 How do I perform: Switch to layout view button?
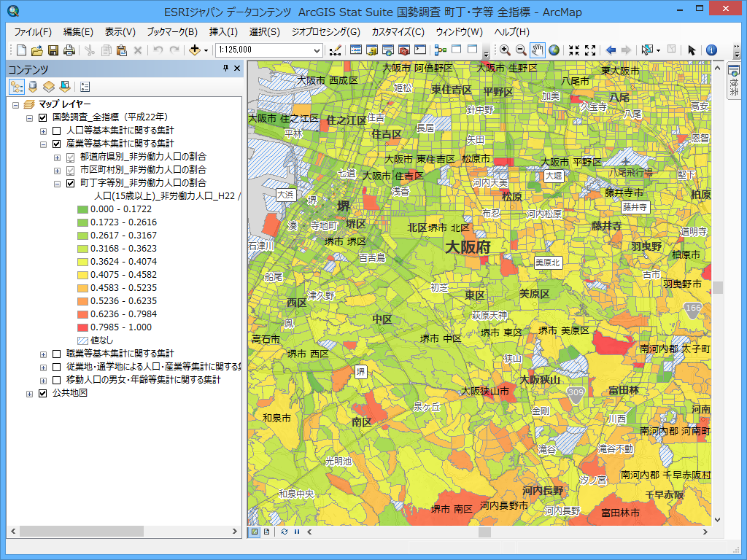point(267,532)
